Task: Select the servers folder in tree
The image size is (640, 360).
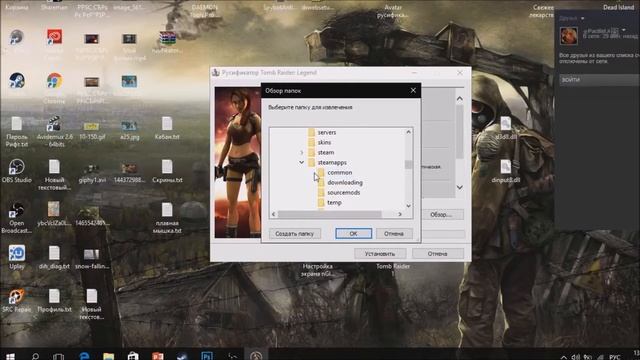Action: pyautogui.click(x=322, y=132)
